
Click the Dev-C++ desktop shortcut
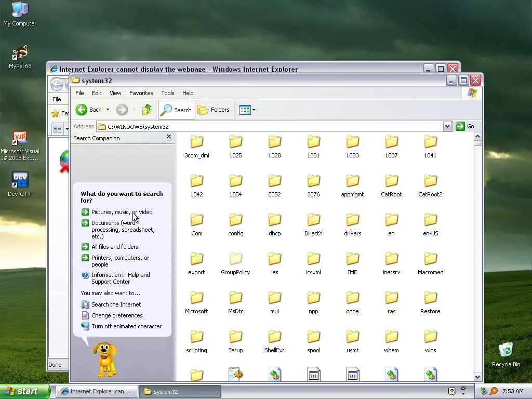pyautogui.click(x=20, y=184)
